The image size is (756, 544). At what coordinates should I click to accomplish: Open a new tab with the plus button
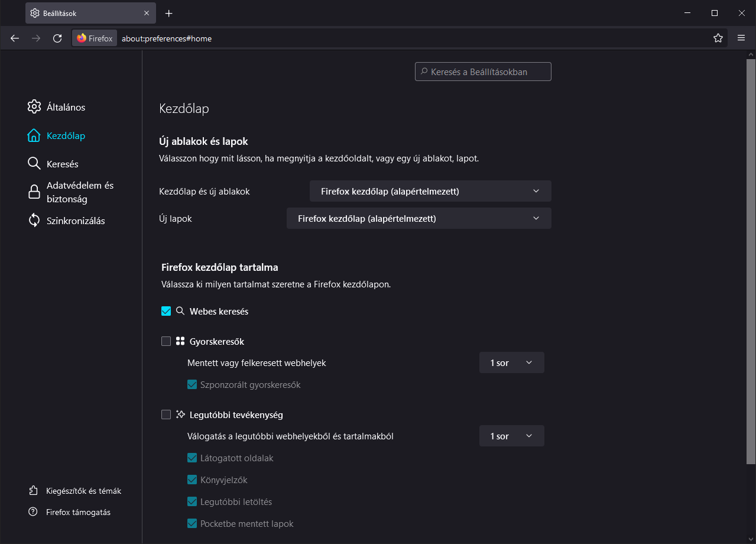click(x=169, y=13)
